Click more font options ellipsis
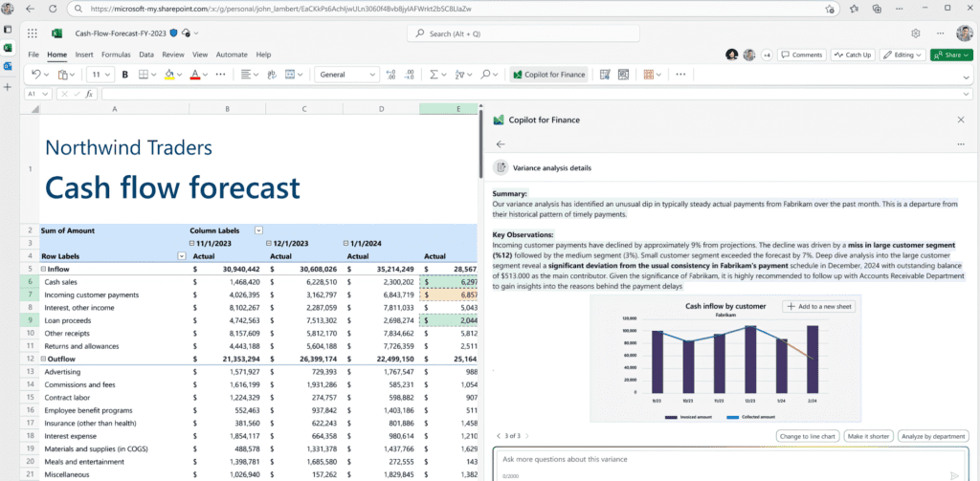 point(221,75)
